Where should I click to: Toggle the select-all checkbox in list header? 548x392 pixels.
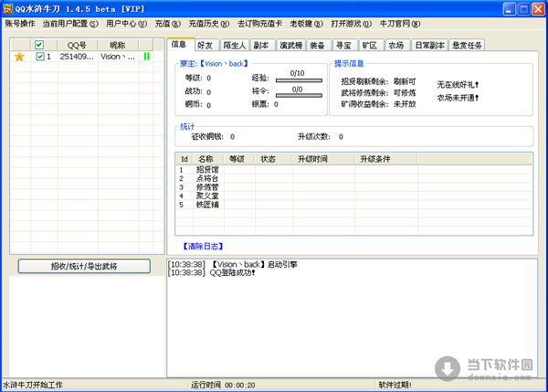click(x=39, y=44)
